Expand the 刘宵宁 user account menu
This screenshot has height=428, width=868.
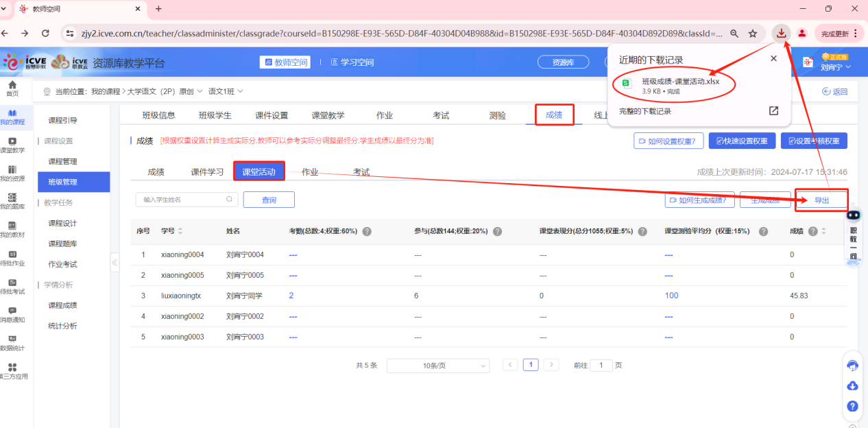point(836,67)
